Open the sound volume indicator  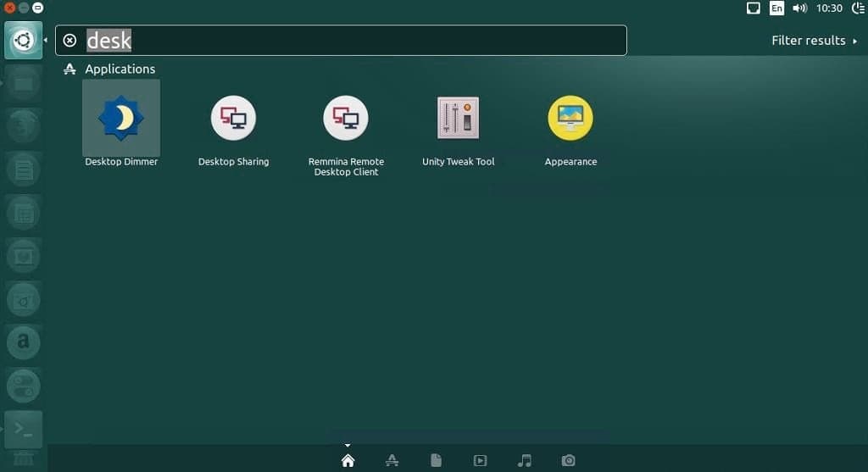click(x=800, y=8)
